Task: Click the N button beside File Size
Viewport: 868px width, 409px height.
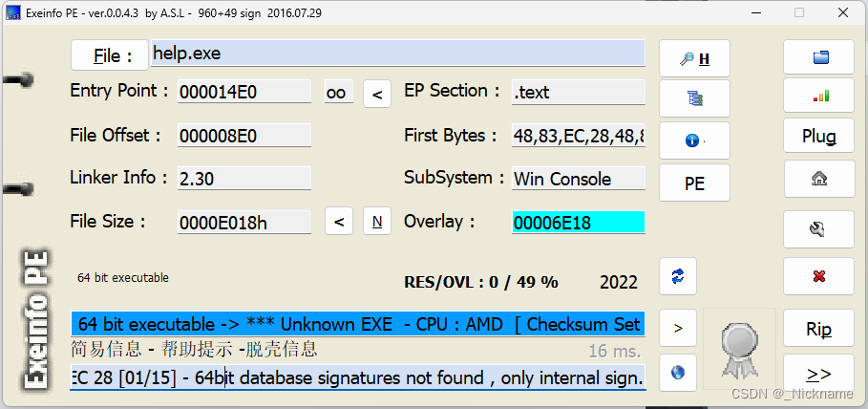Action: (x=377, y=221)
